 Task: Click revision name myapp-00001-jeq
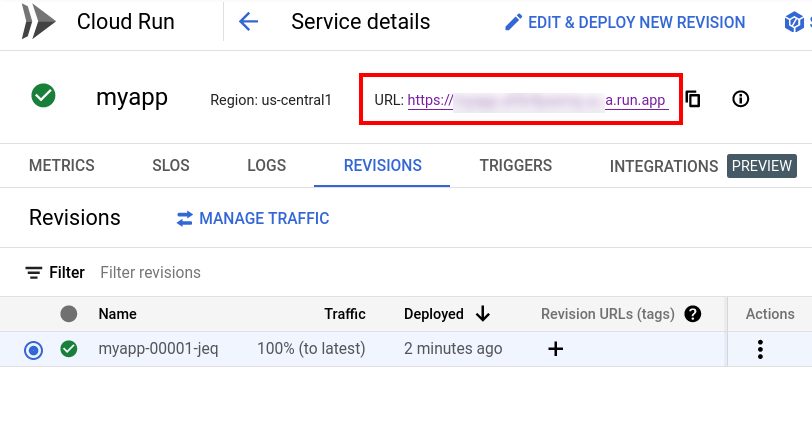pyautogui.click(x=158, y=349)
